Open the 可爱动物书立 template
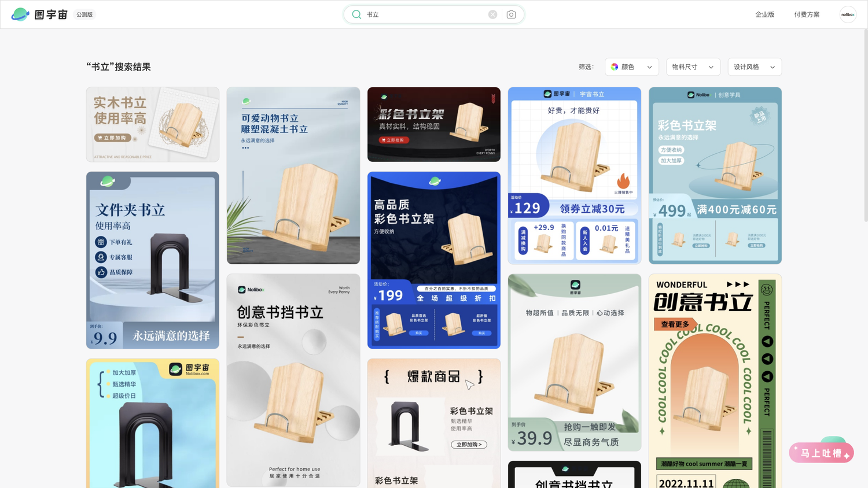 (293, 176)
